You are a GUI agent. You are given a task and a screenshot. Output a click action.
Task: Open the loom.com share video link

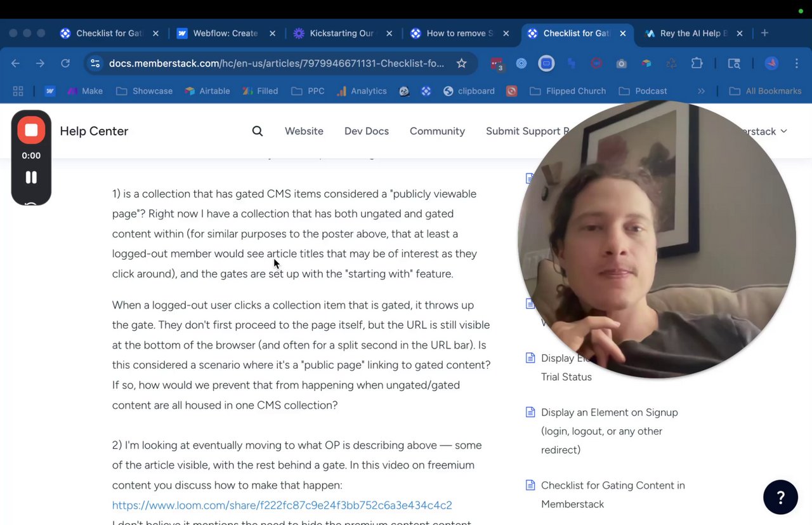tap(282, 505)
